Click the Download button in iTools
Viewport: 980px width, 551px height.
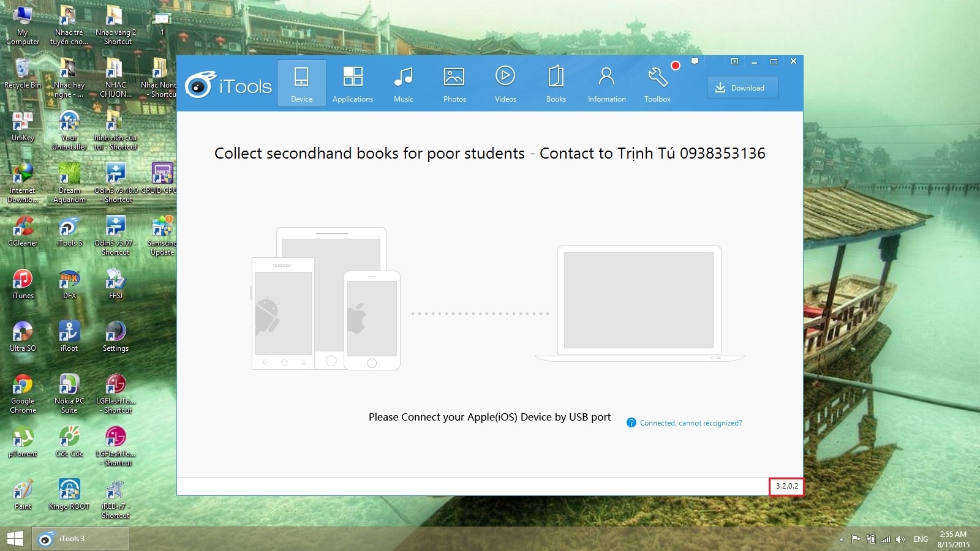742,88
